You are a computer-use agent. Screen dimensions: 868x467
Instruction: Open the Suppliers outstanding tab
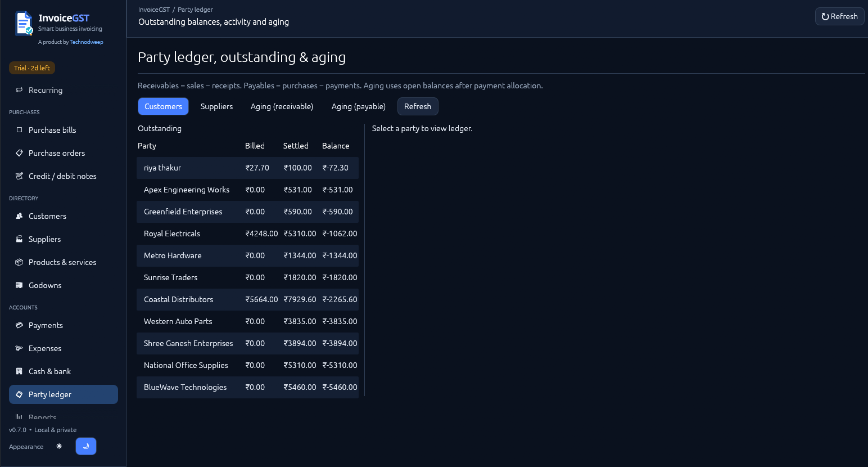click(216, 106)
